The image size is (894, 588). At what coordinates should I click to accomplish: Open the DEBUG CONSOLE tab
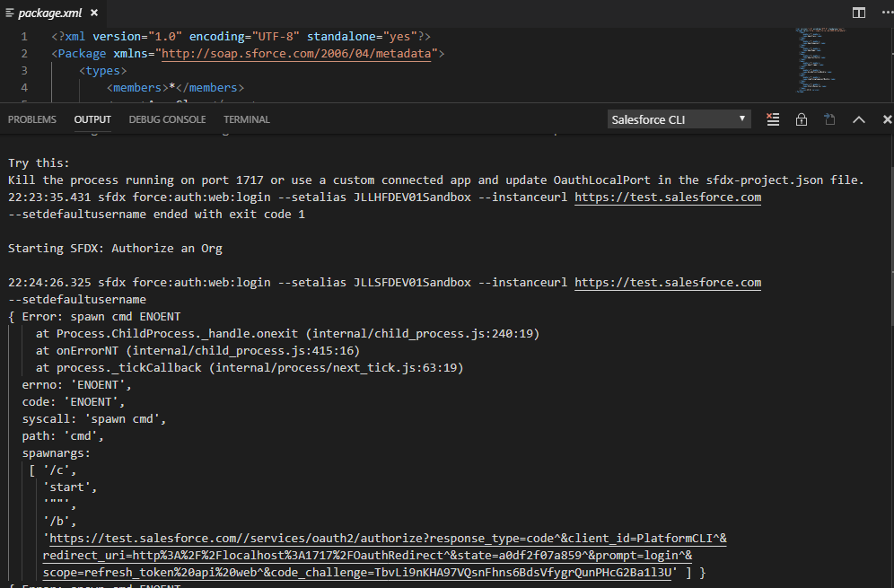click(167, 119)
